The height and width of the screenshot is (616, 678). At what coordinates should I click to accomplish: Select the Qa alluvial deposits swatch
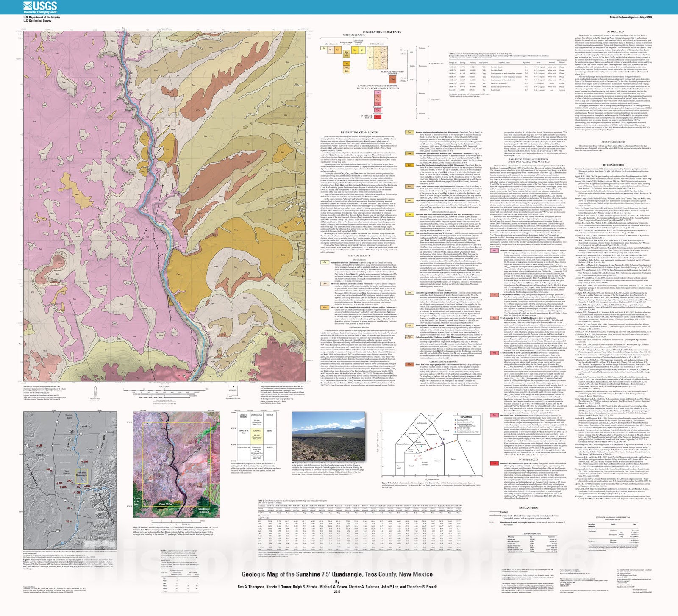pos(324,48)
